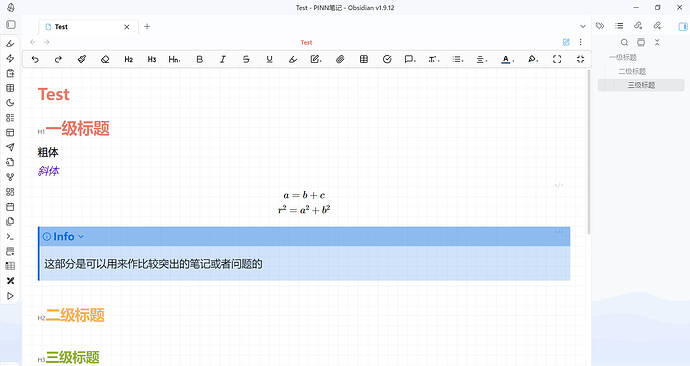Click the math block a = b + c
Screen dimensions: 690x366
click(305, 195)
